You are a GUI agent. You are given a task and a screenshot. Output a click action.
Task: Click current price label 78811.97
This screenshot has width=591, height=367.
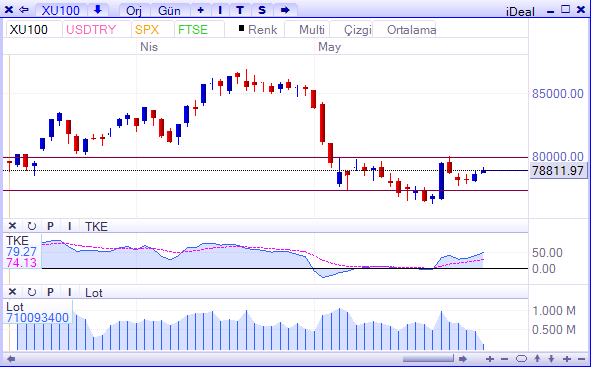pyautogui.click(x=558, y=171)
